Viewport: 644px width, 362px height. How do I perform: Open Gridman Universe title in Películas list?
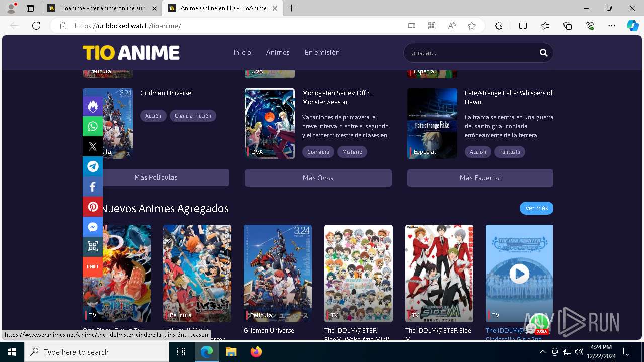(166, 93)
